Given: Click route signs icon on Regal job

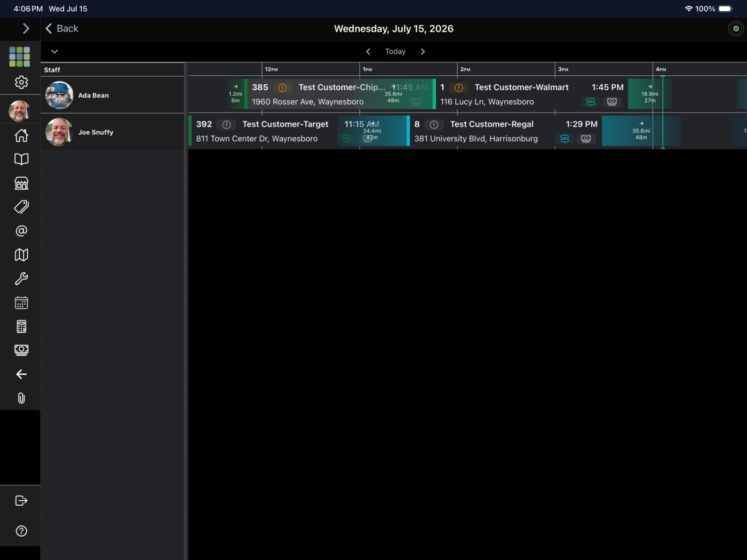Looking at the screenshot, I should pos(565,139).
